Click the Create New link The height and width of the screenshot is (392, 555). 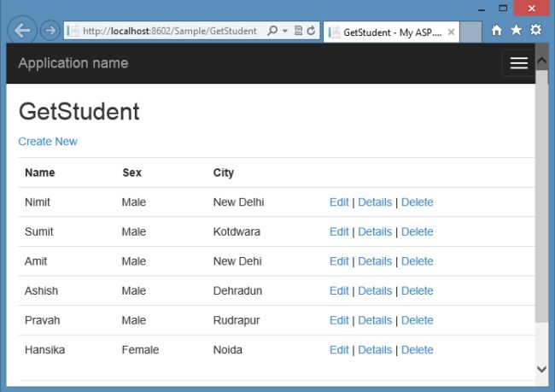pos(48,141)
